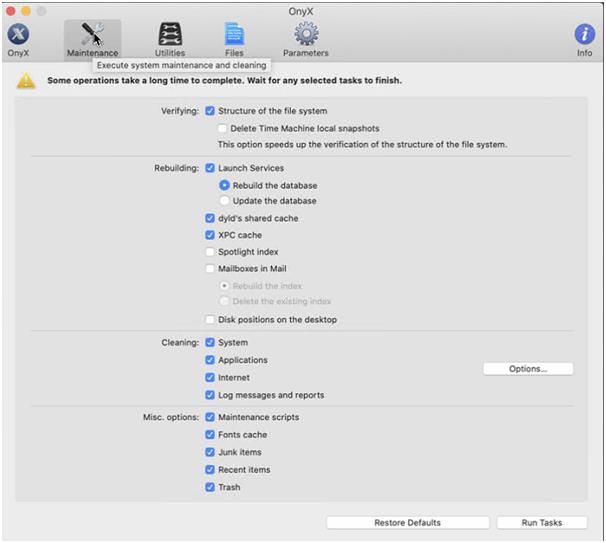This screenshot has height=543, width=606.
Task: Click the "Some operations take a long time" notice
Action: (225, 80)
